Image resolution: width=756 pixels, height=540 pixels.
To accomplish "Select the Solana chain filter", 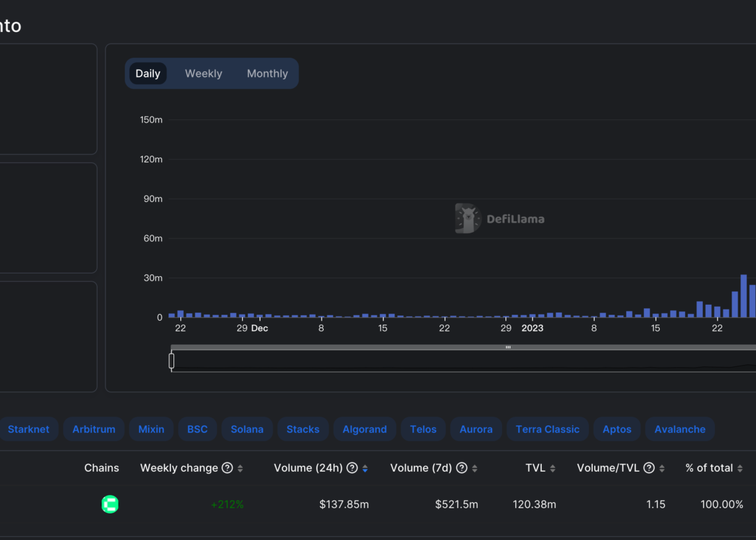I will (247, 429).
